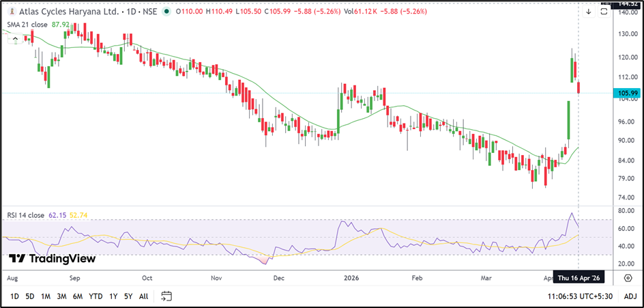Viewport: 644px width, 308px height.
Task: Click the 105.99 current price label
Action: pyautogui.click(x=626, y=93)
